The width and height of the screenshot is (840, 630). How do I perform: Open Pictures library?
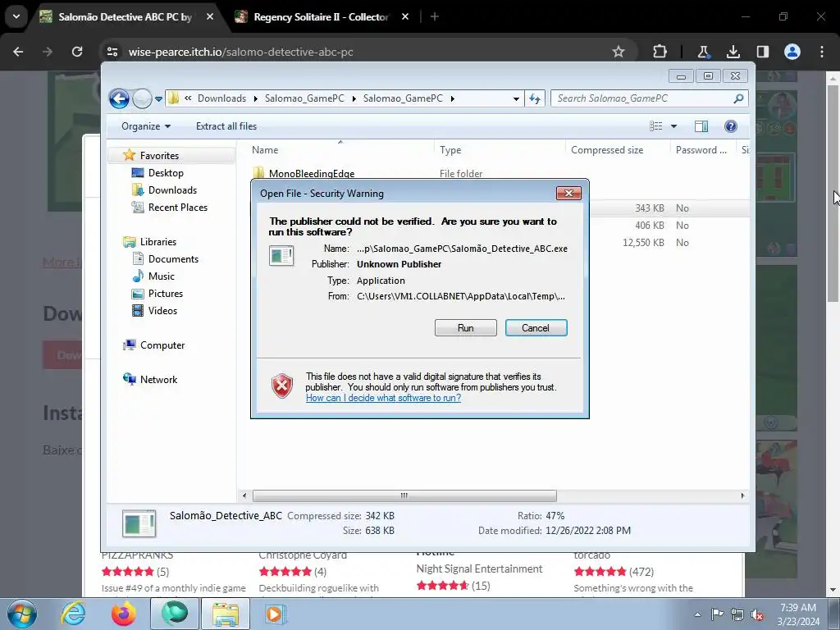pyautogui.click(x=165, y=294)
